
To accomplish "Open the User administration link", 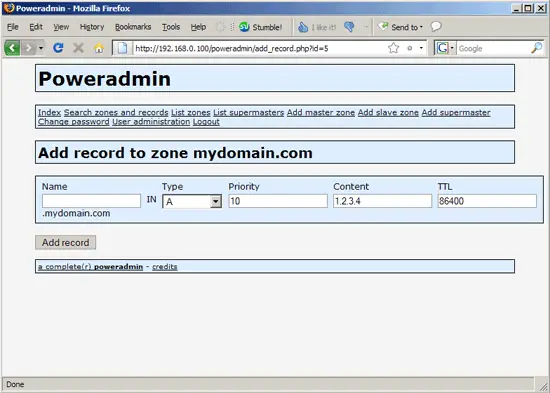I will pyautogui.click(x=151, y=122).
